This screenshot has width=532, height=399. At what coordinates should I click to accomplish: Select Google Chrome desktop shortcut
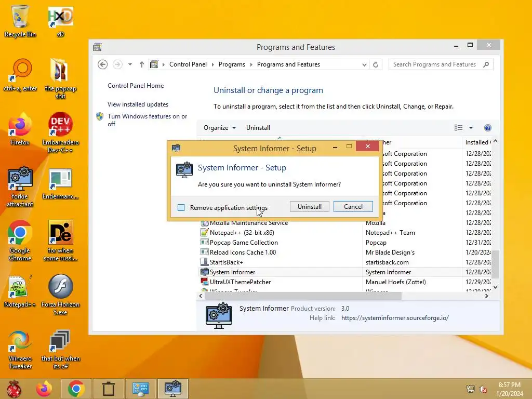click(20, 241)
